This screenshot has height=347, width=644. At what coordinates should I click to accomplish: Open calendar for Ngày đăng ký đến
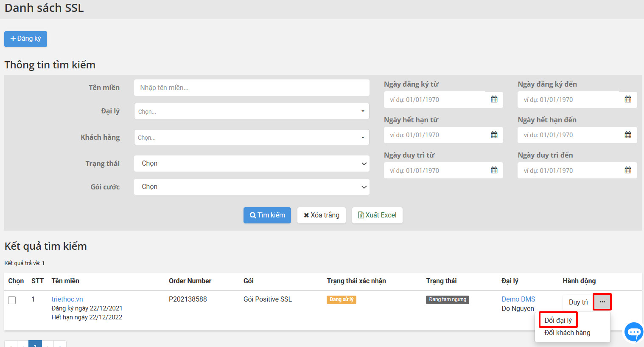(x=628, y=99)
